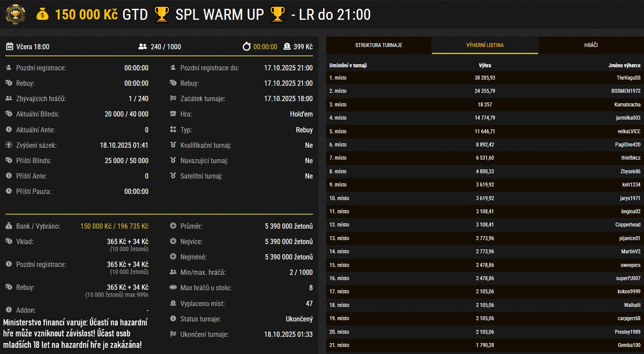
Task: Click the Výhra column header
Action: (x=485, y=66)
